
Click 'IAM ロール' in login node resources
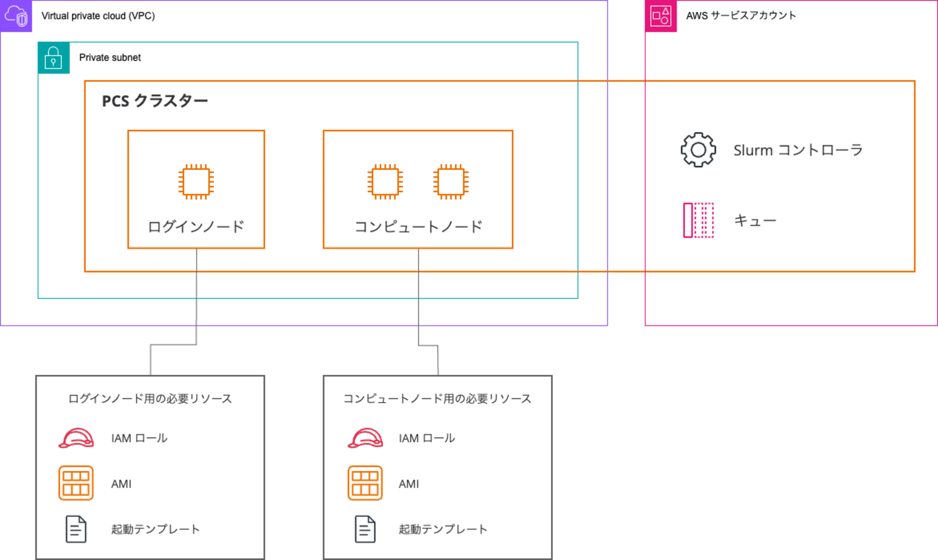[x=139, y=438]
